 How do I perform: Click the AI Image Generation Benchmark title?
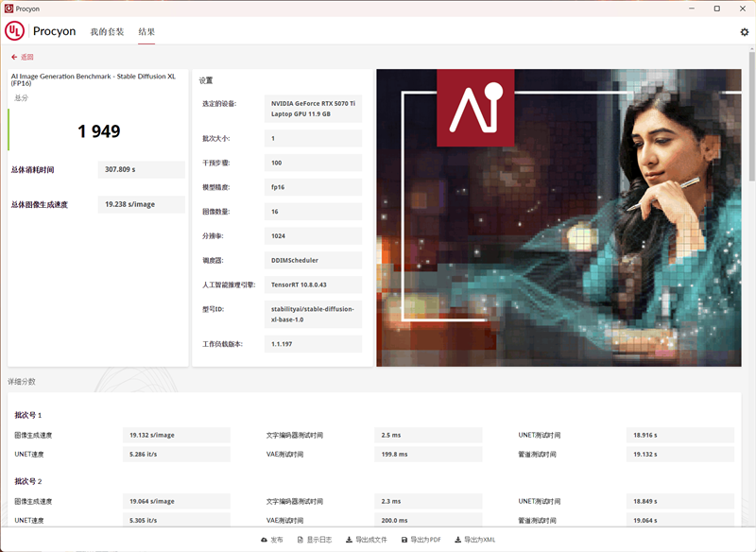[93, 79]
